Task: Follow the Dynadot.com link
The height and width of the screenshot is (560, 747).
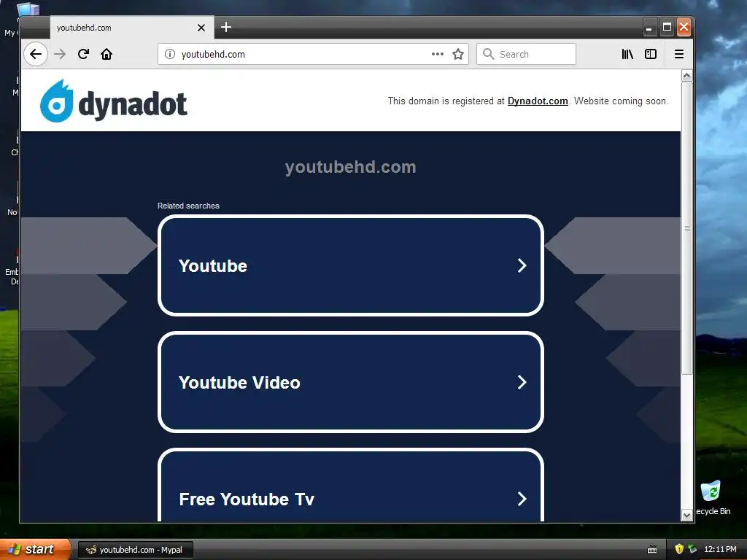Action: point(538,101)
